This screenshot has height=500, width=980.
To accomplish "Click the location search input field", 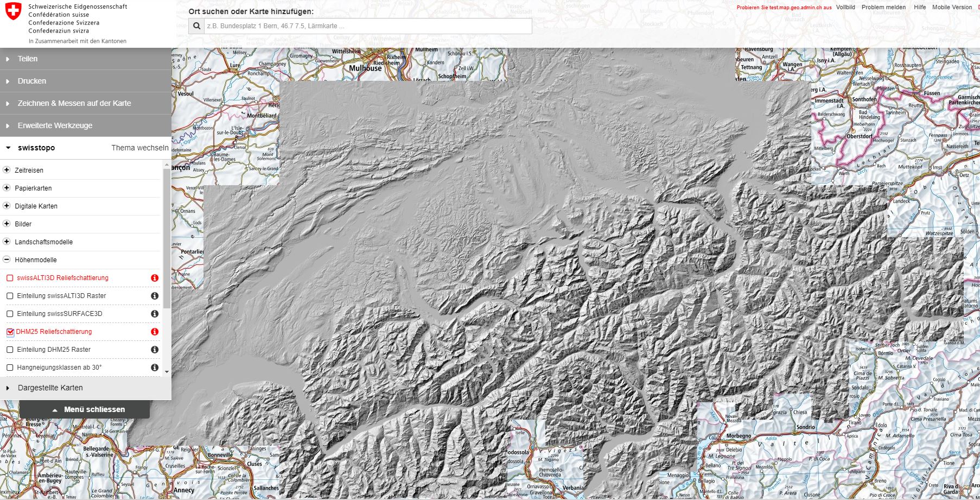I will [367, 26].
